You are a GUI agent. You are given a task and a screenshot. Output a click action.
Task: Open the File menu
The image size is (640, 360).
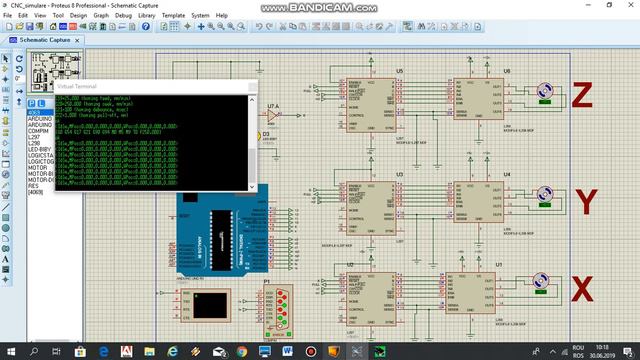point(7,16)
